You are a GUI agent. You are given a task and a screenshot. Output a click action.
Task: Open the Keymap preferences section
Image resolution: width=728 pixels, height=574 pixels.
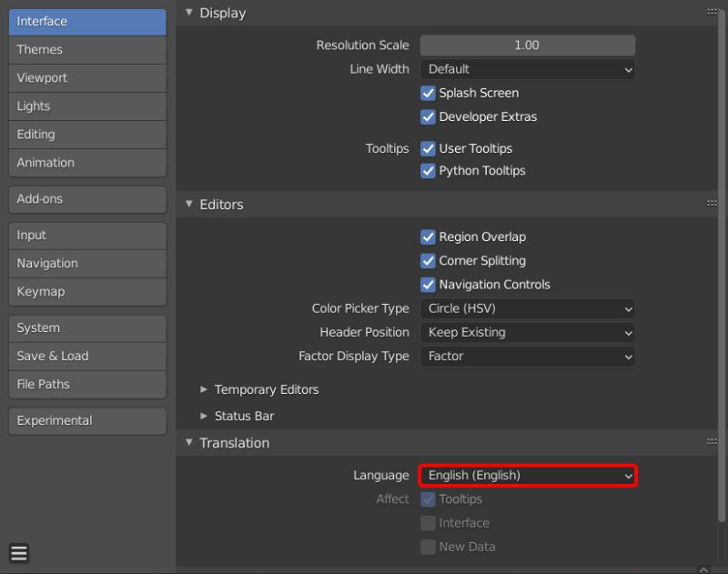pos(86,292)
